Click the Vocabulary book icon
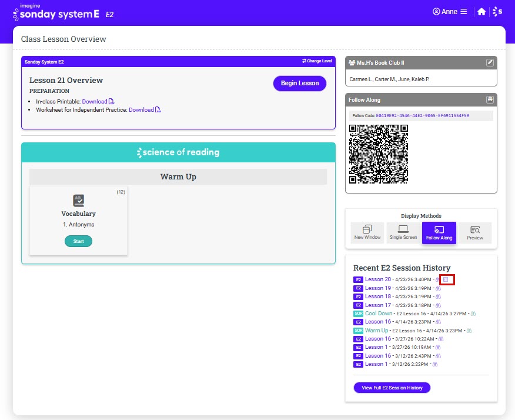 pos(79,201)
